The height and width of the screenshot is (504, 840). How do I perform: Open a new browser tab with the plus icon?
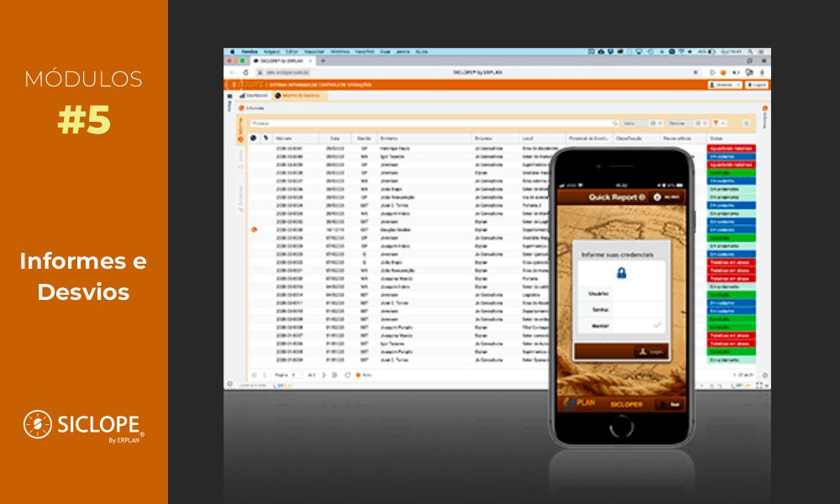[x=323, y=61]
